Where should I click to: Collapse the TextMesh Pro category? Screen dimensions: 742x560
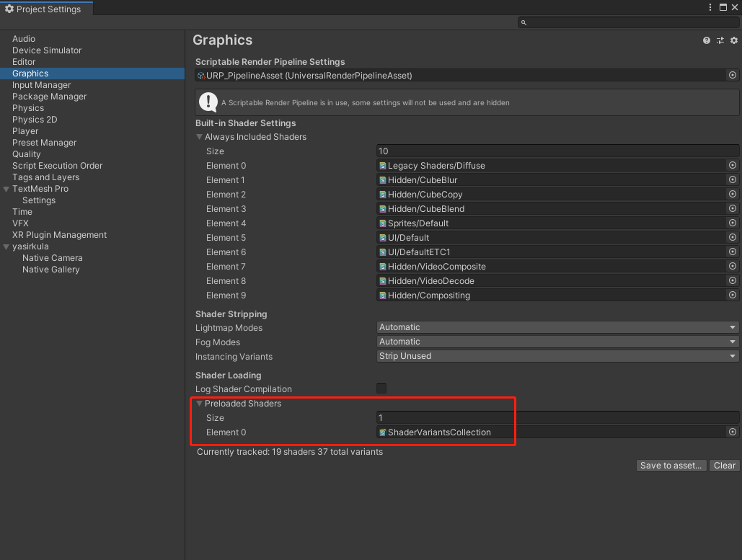[6, 189]
